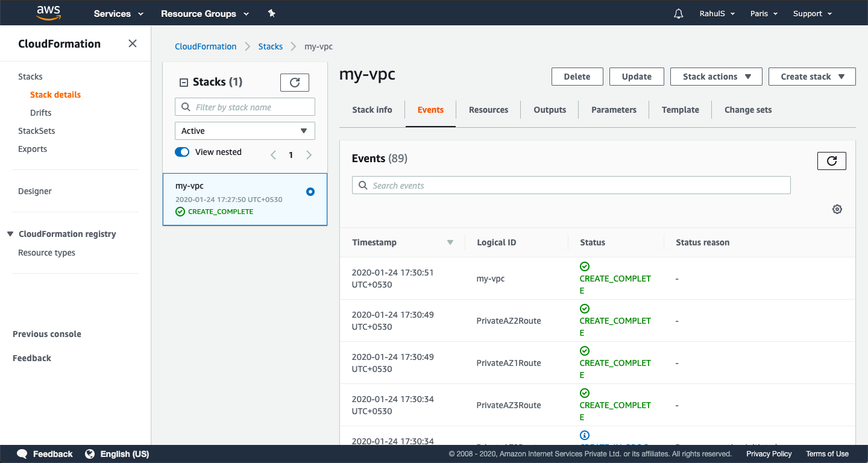Close the CloudFormation side panel
The width and height of the screenshot is (868, 463).
(133, 43)
